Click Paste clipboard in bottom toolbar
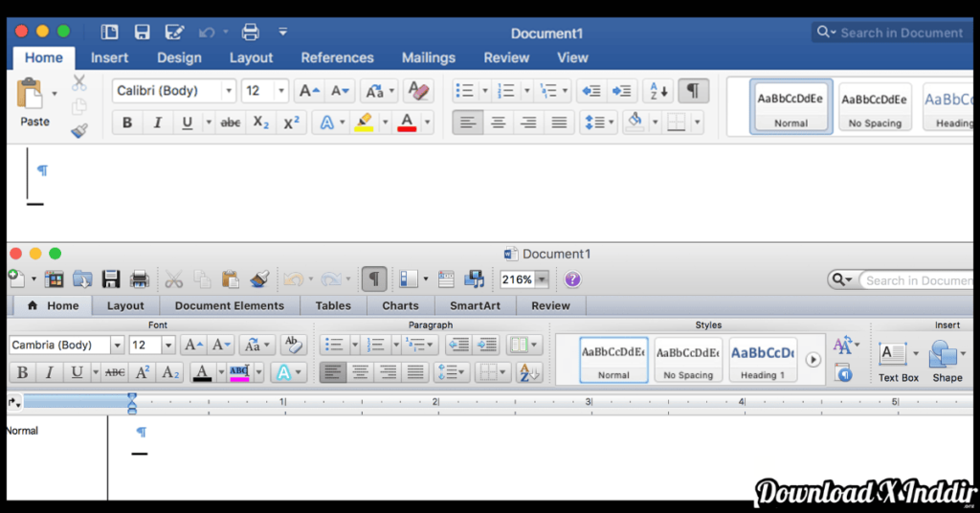 [230, 279]
